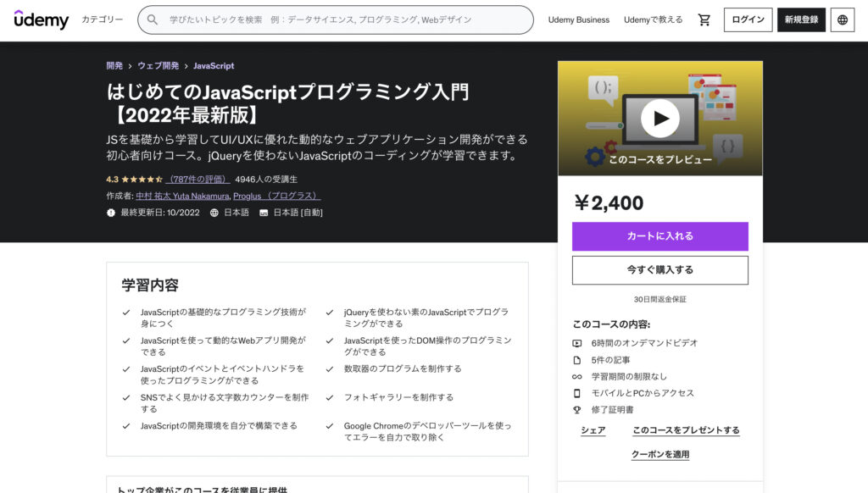Image resolution: width=868 pixels, height=493 pixels.
Task: Open Udemy Business link
Action: (x=578, y=20)
